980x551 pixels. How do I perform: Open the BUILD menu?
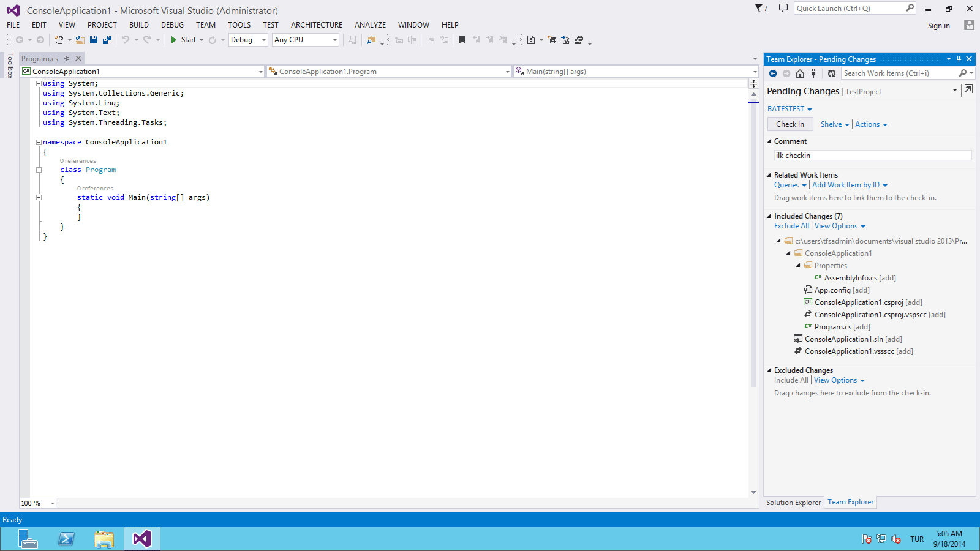coord(138,25)
